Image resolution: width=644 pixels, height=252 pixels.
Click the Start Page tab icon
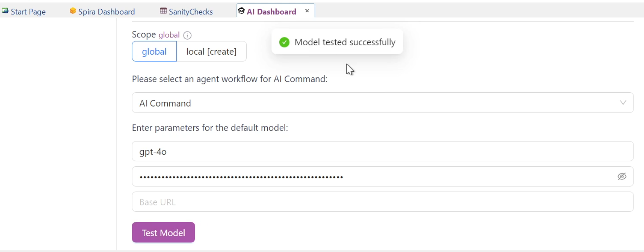(x=5, y=11)
